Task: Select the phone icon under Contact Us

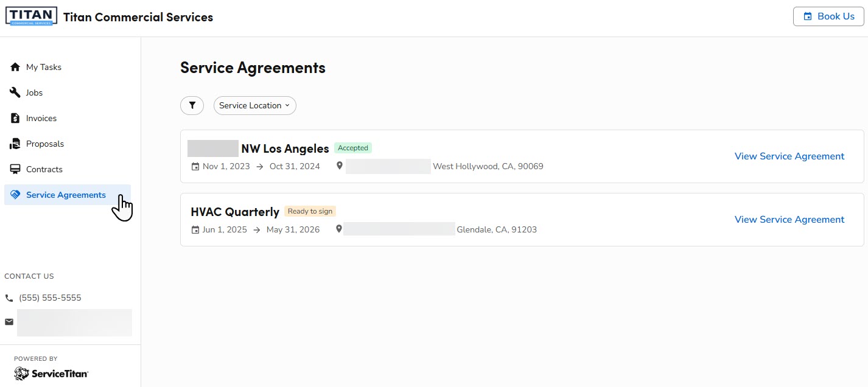Action: (9, 298)
